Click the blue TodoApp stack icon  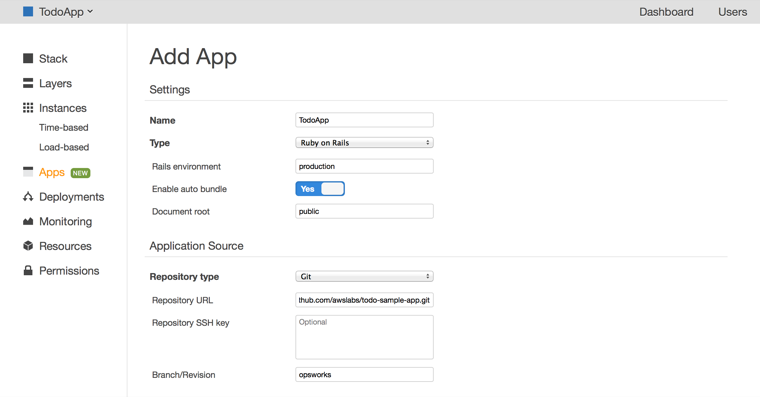tap(28, 12)
